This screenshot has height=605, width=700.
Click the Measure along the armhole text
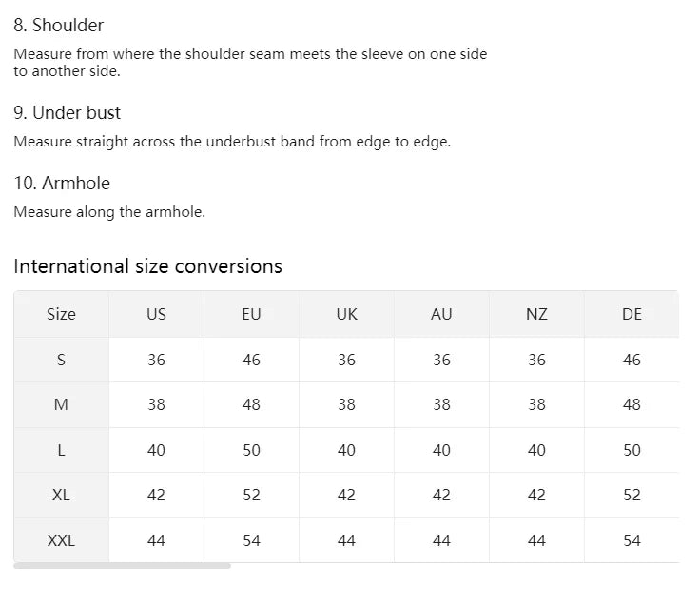[109, 212]
